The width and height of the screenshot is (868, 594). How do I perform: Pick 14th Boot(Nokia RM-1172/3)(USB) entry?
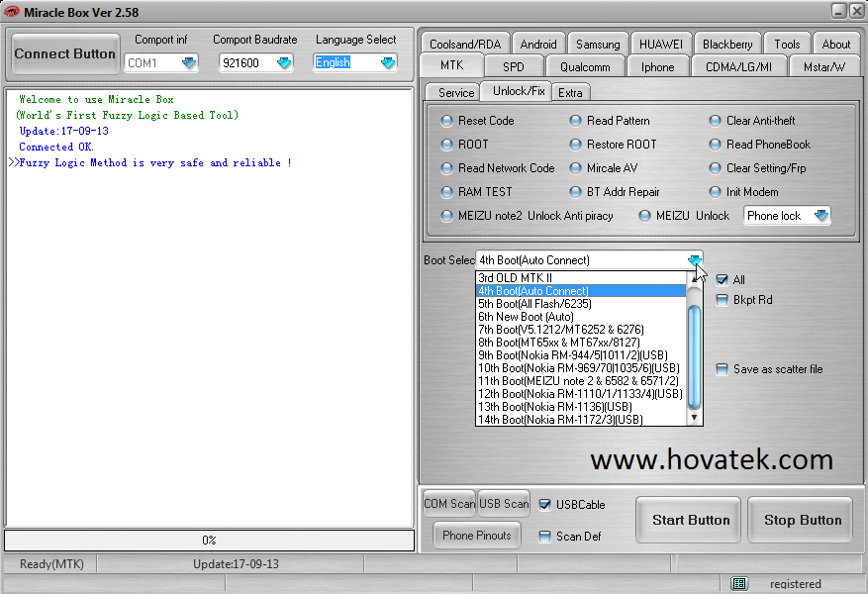pos(580,419)
